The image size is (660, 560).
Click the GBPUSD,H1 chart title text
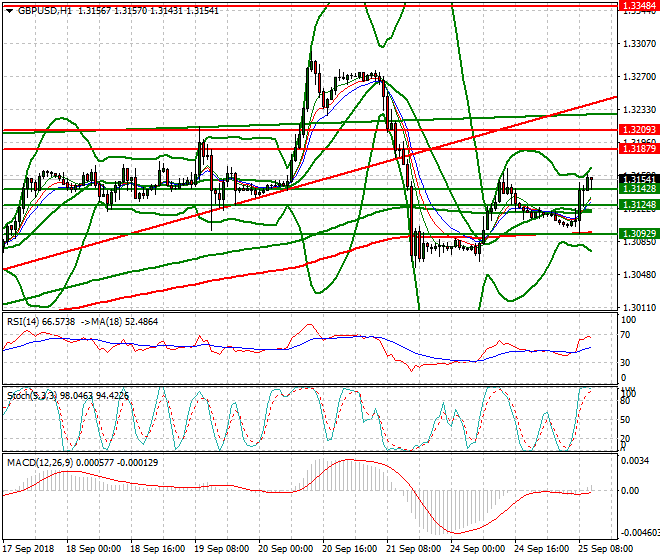pyautogui.click(x=45, y=11)
